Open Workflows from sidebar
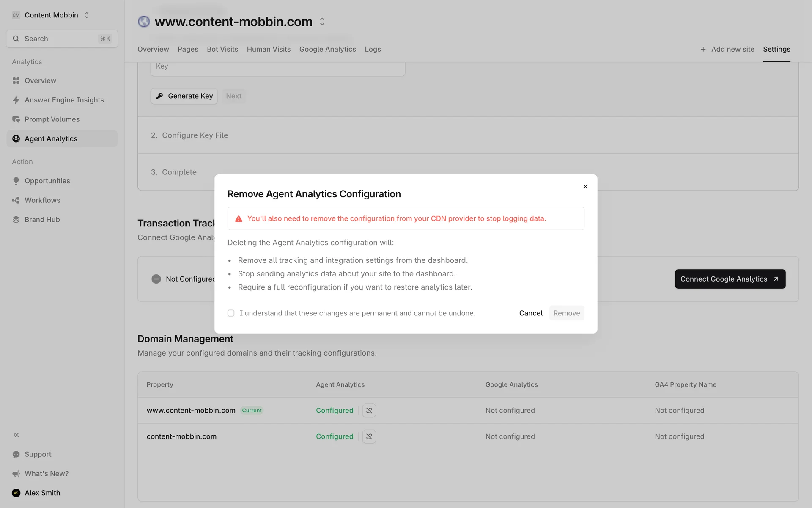This screenshot has width=812, height=508. pyautogui.click(x=42, y=200)
